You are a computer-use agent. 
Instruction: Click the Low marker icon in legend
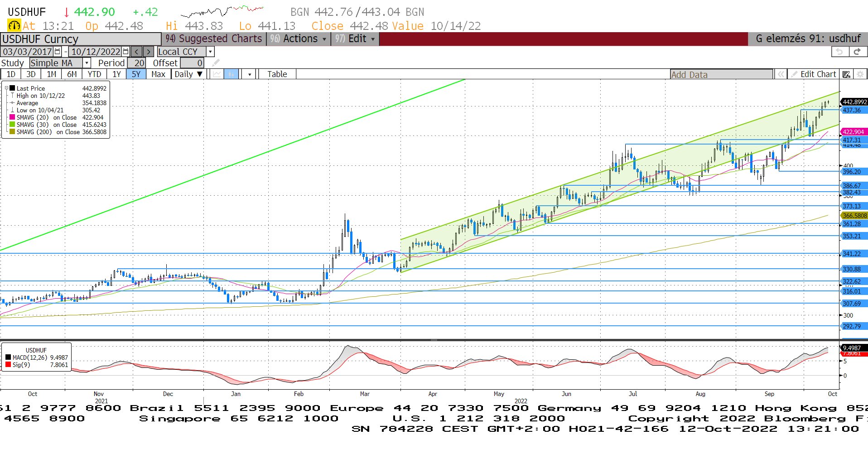coord(13,110)
